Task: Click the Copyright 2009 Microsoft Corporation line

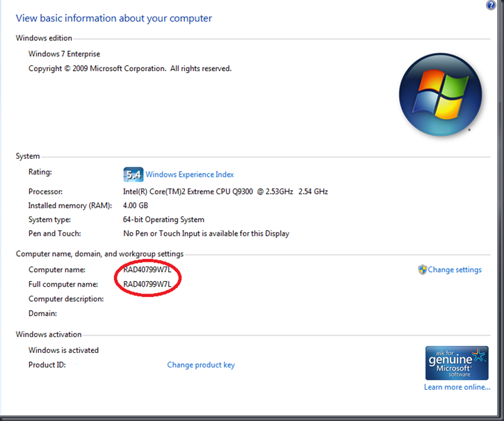Action: point(130,69)
